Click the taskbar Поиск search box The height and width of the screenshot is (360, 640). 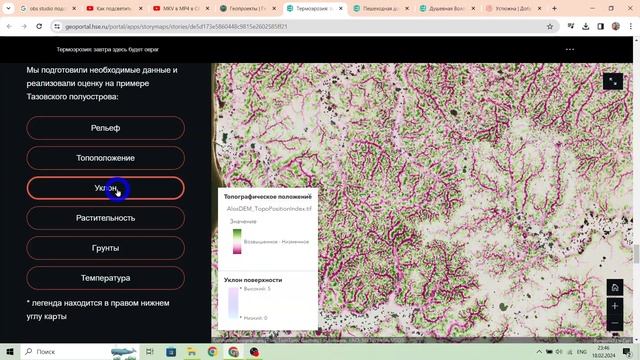point(80,351)
